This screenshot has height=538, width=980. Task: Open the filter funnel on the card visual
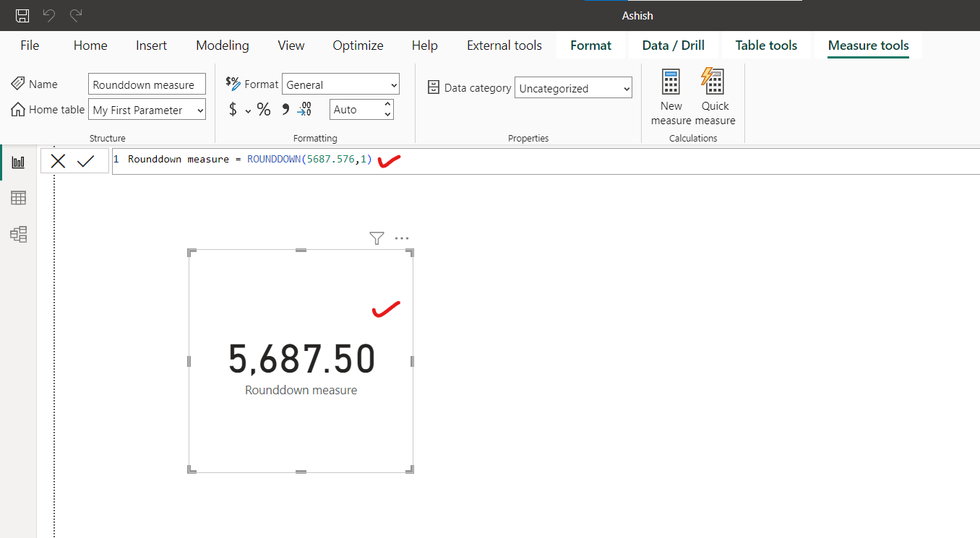(x=376, y=238)
